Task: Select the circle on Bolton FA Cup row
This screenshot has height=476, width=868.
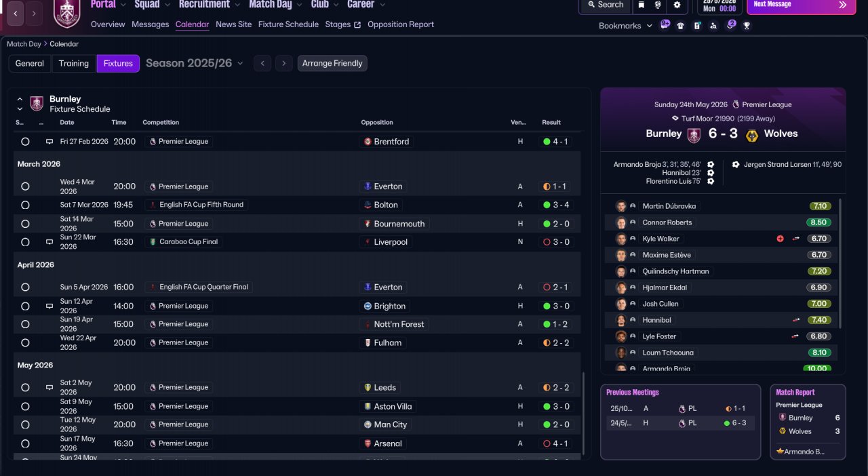Action: tap(25, 205)
